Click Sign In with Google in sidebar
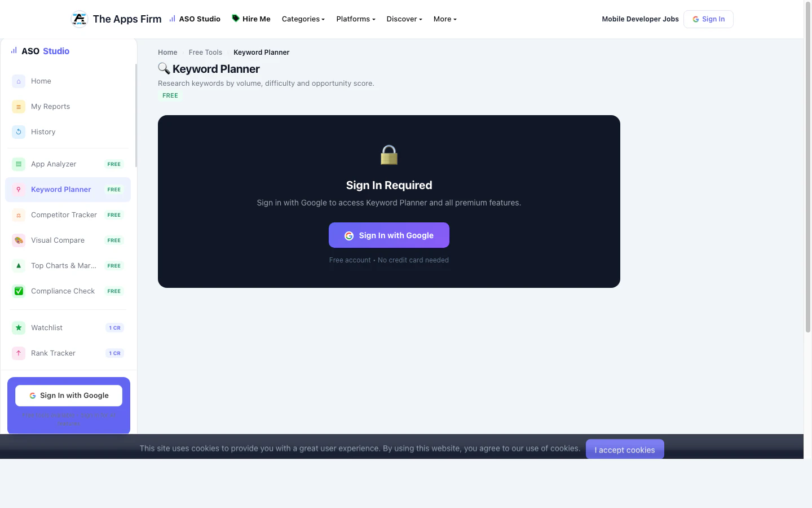The image size is (812, 508). pos(69,396)
